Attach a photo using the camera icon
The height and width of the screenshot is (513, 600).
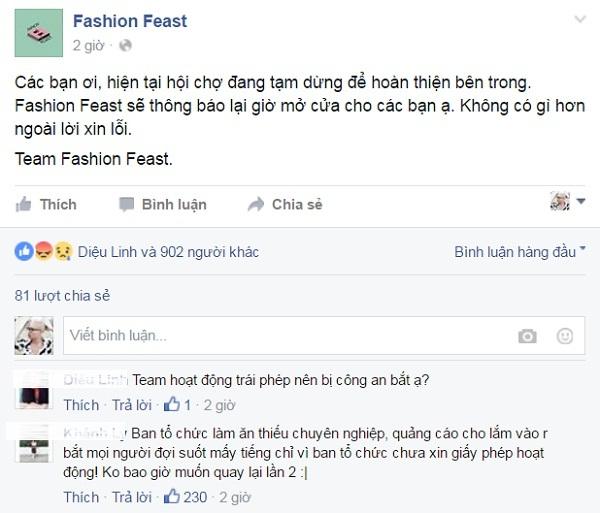coord(527,337)
